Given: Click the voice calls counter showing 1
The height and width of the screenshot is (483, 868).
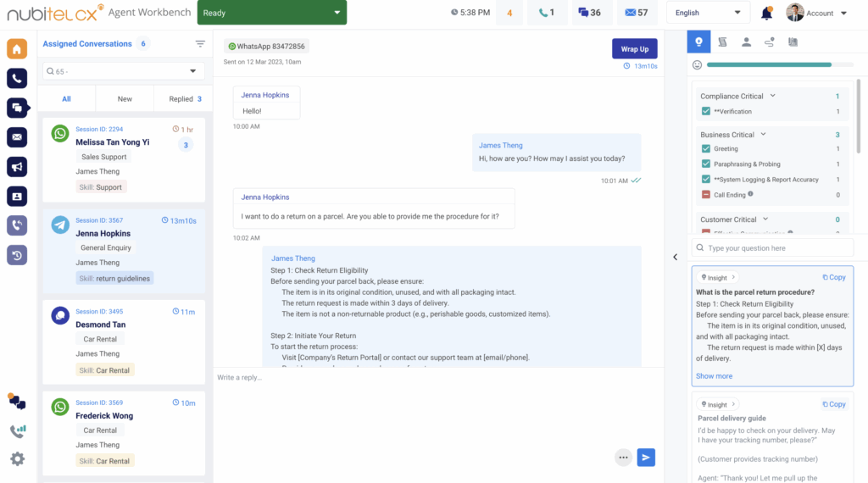Looking at the screenshot, I should 547,13.
